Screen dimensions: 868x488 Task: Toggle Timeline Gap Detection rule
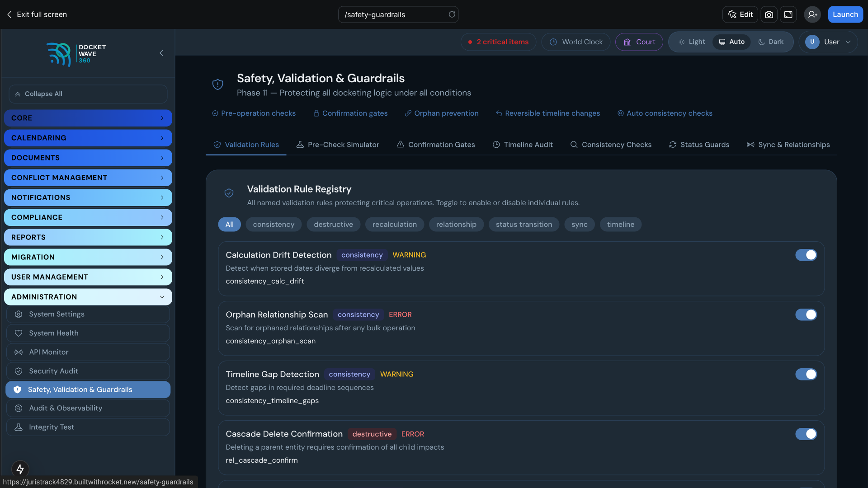[806, 374]
